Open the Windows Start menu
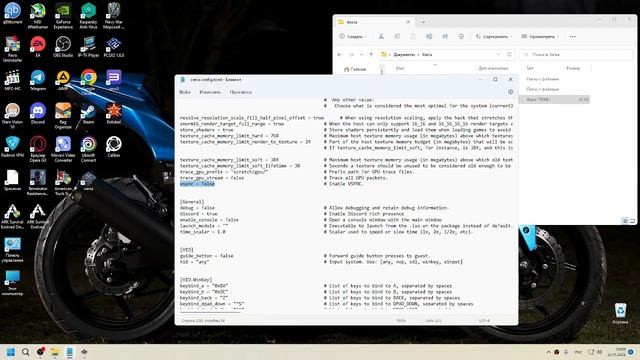This screenshot has height=360, width=640. (11, 352)
